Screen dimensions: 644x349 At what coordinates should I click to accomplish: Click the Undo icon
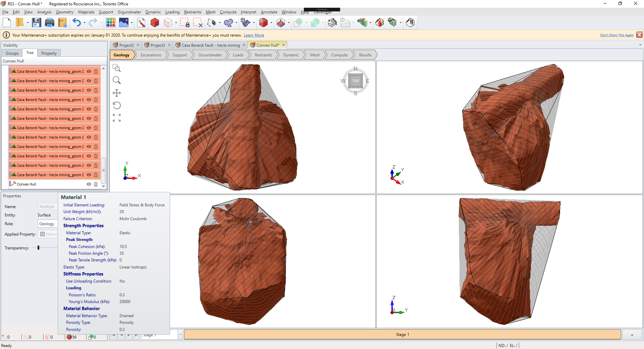point(76,22)
